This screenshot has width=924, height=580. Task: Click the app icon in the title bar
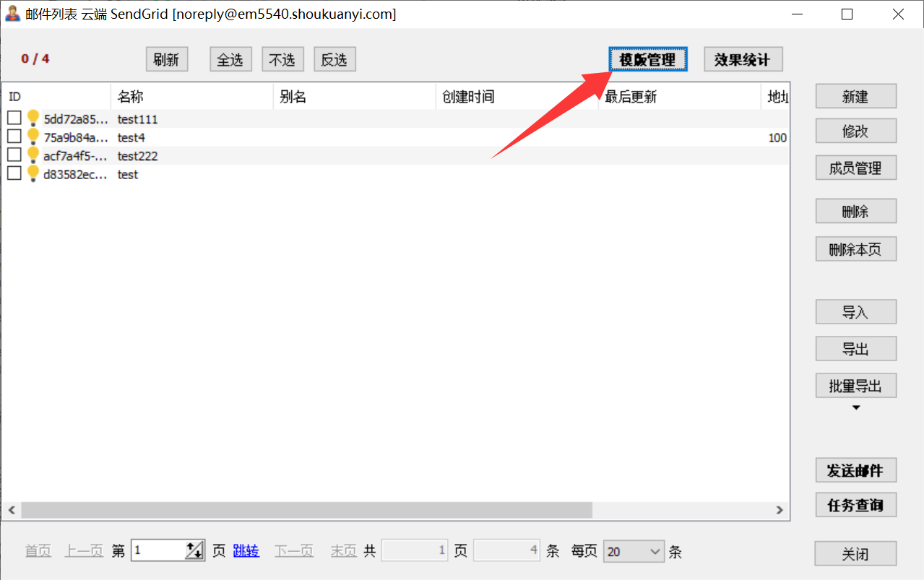pyautogui.click(x=12, y=14)
